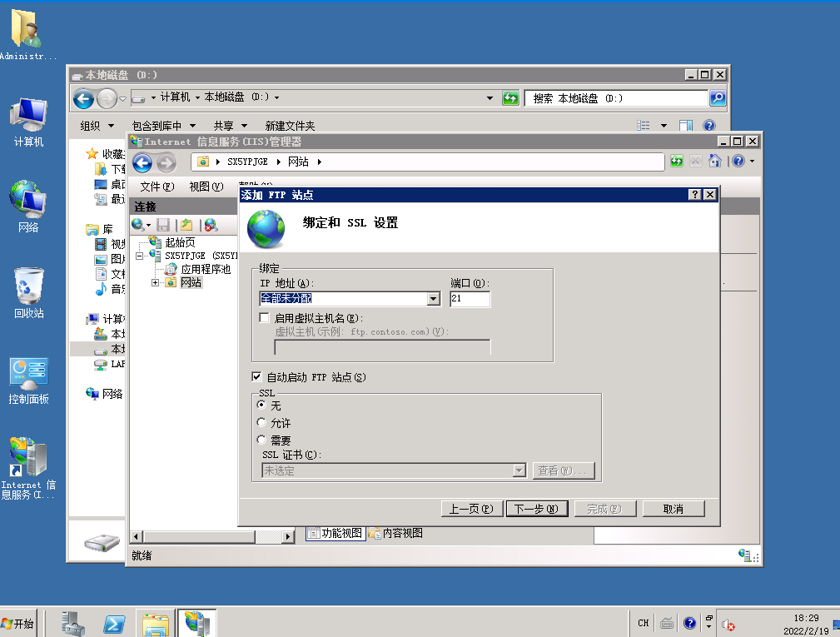
Task: Switch to the 功能视图 tab
Action: (x=336, y=533)
